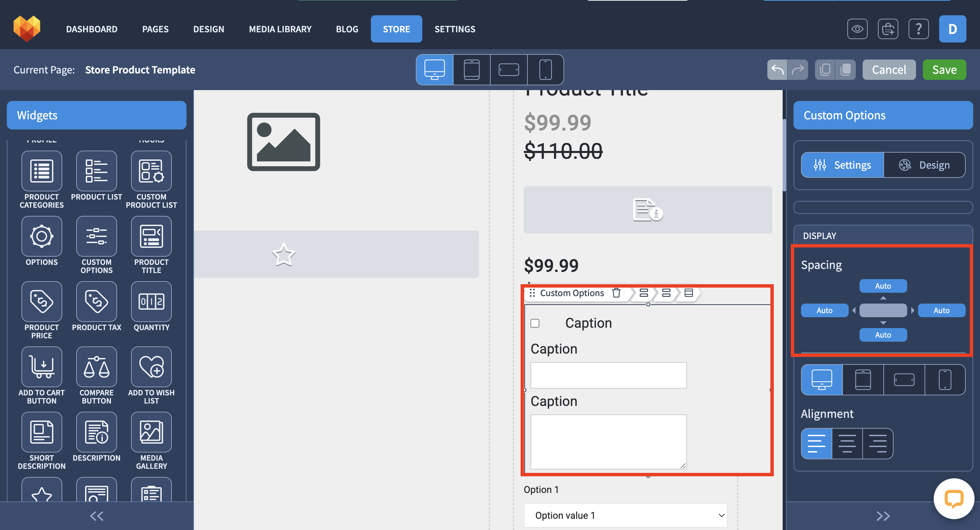Image resolution: width=980 pixels, height=530 pixels.
Task: Select the Product Tax widget
Action: point(96,302)
